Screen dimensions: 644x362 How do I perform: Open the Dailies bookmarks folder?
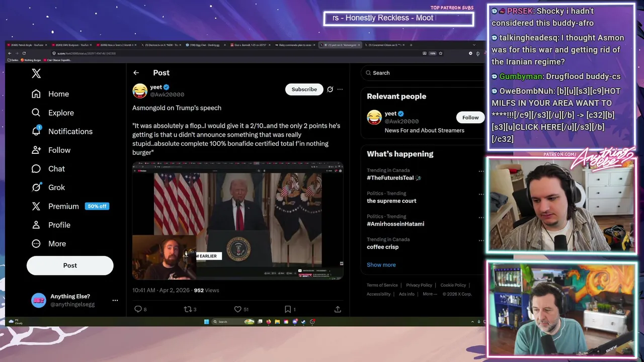coord(13,60)
